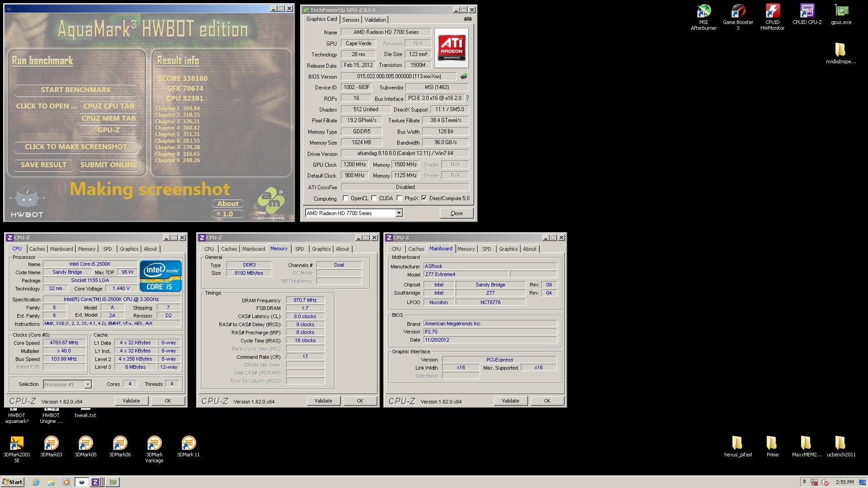Click the DRAM Frequency 970.7 MHz value

[x=305, y=300]
